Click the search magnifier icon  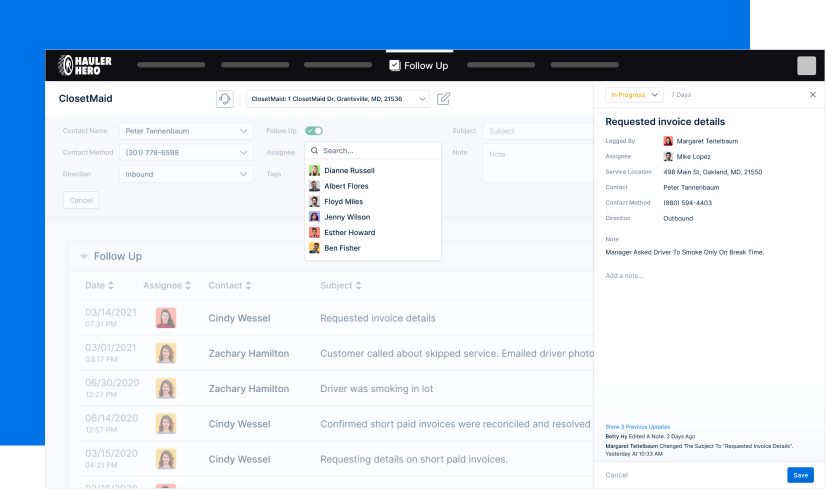(314, 151)
